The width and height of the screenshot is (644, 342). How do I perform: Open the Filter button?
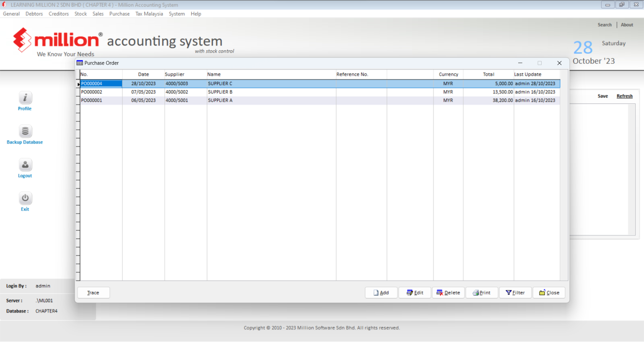click(515, 293)
